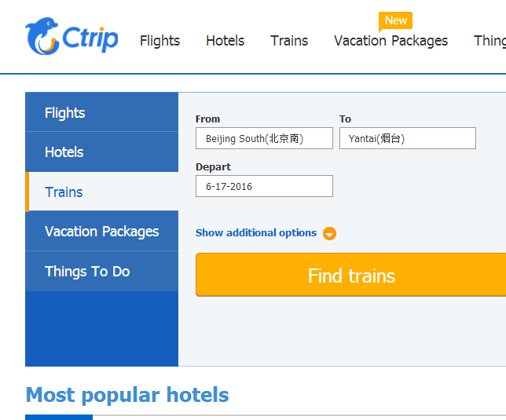Click the New badge above Vacation Packages
The image size is (506, 420).
[396, 21]
